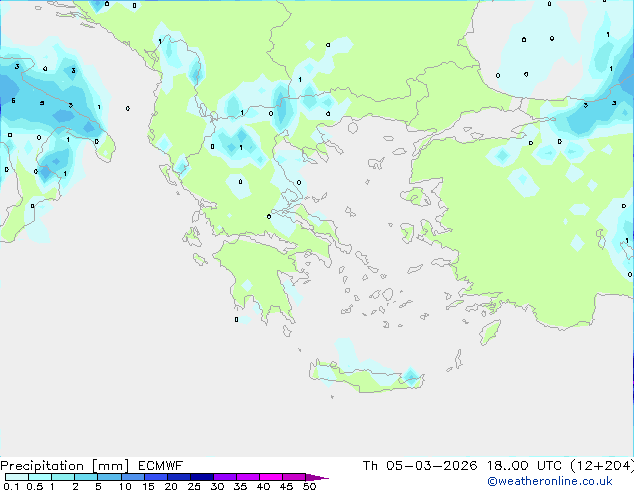Click the 30–35 mm purple legend box
Image resolution: width=634 pixels, height=490 pixels.
click(225, 477)
